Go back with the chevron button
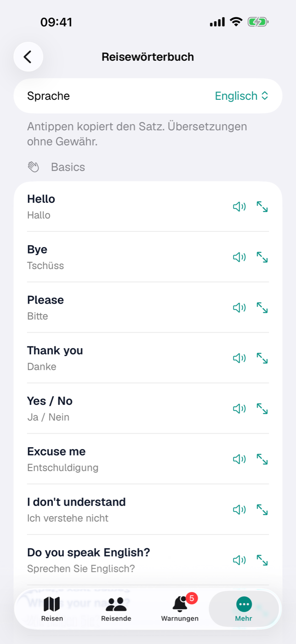296x644 pixels. 28,57
